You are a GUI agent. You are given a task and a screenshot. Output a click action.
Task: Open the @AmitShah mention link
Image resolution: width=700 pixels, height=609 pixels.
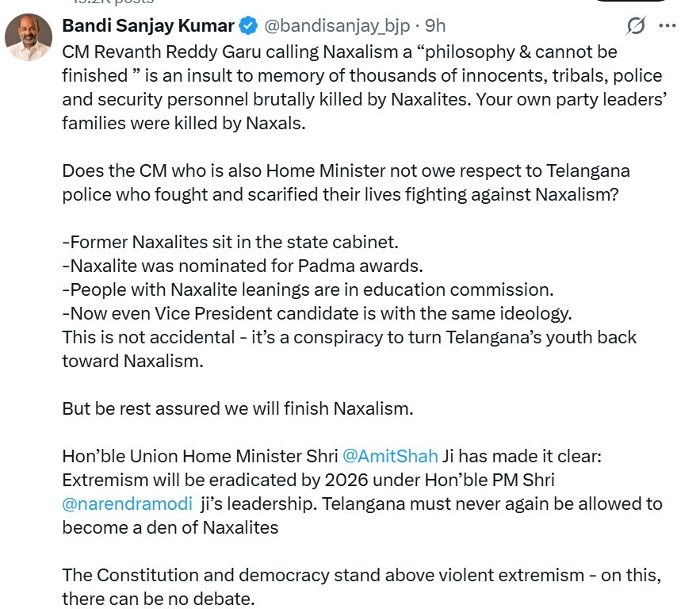[x=390, y=456]
